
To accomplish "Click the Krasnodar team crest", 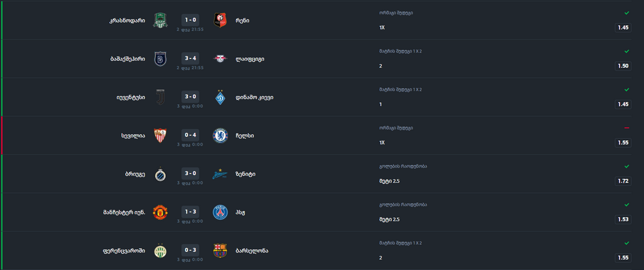I will (160, 21).
